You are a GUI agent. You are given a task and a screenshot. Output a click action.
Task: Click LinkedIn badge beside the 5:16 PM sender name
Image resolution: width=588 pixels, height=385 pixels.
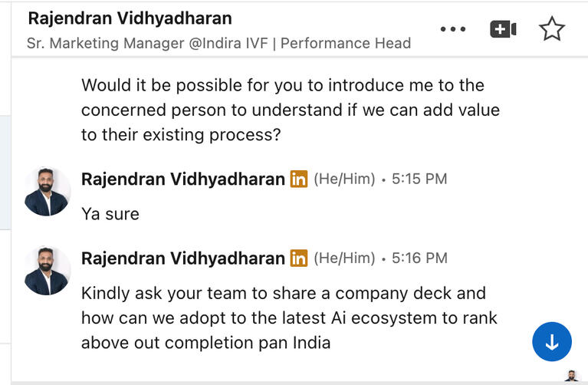click(x=298, y=258)
